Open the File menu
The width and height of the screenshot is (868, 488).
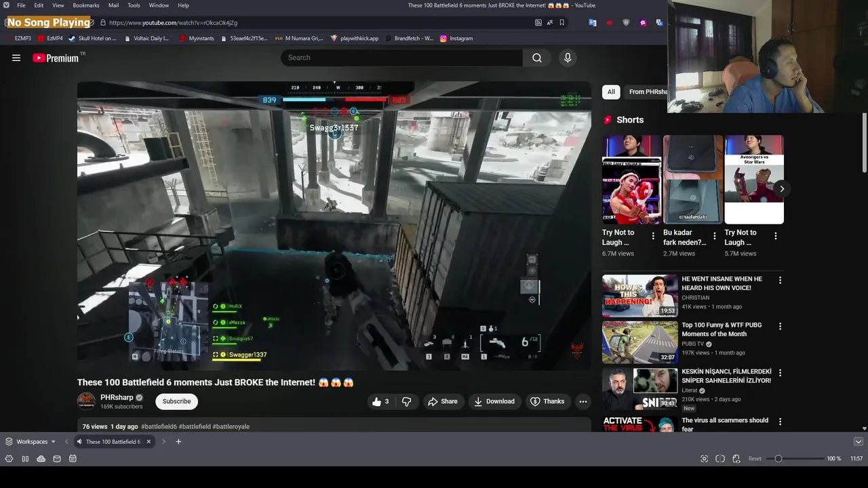tap(21, 5)
